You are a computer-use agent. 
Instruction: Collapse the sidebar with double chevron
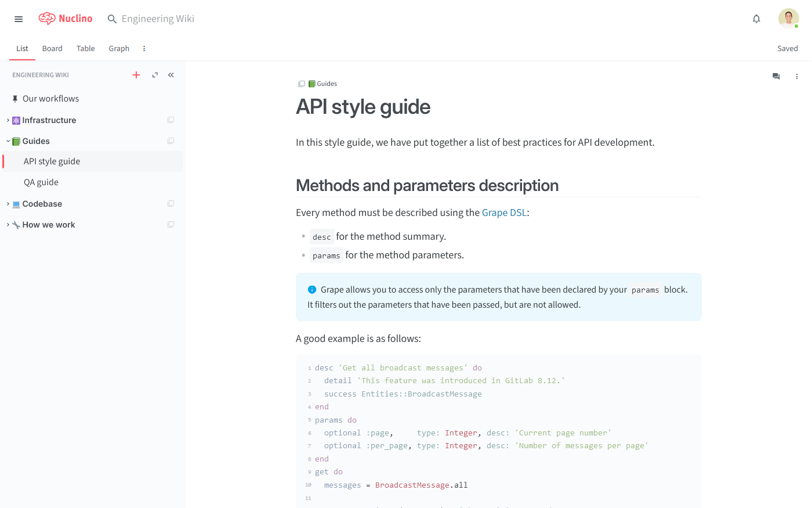tap(171, 75)
